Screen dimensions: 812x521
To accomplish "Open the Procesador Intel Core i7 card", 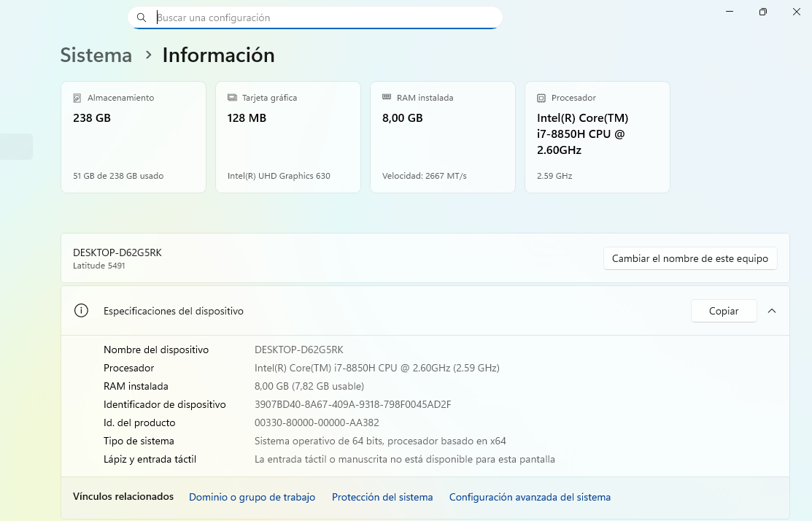I will 597,136.
